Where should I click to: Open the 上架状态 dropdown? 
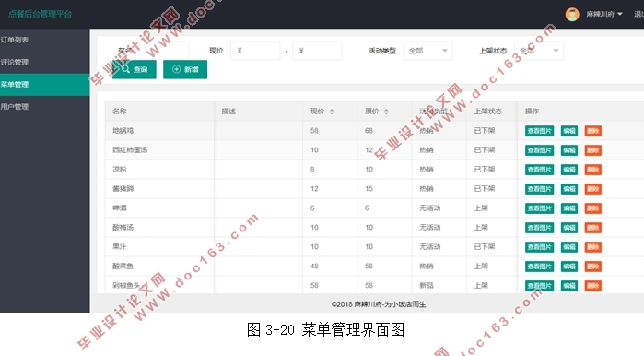click(539, 51)
